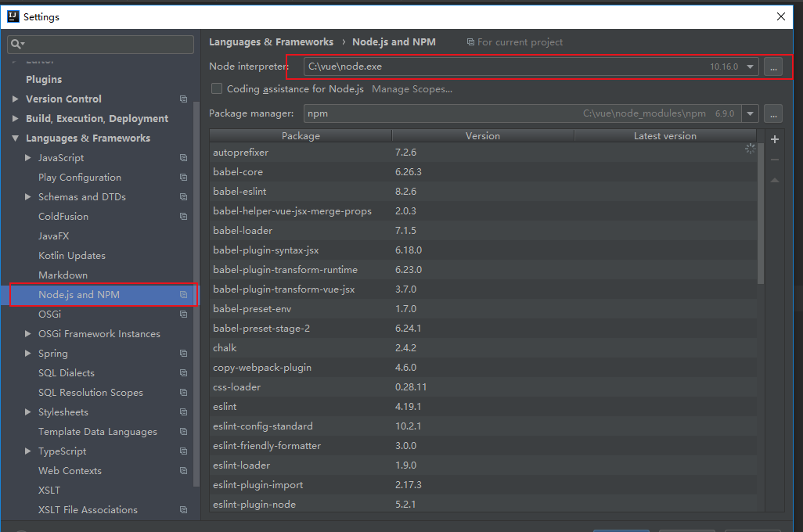
Task: Click project-level icon beside Node.js and NPM
Action: (183, 295)
